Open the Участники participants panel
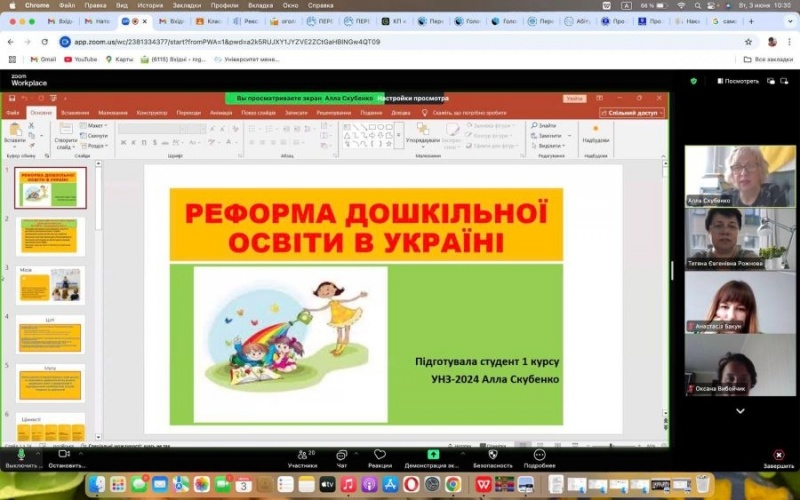 click(302, 455)
